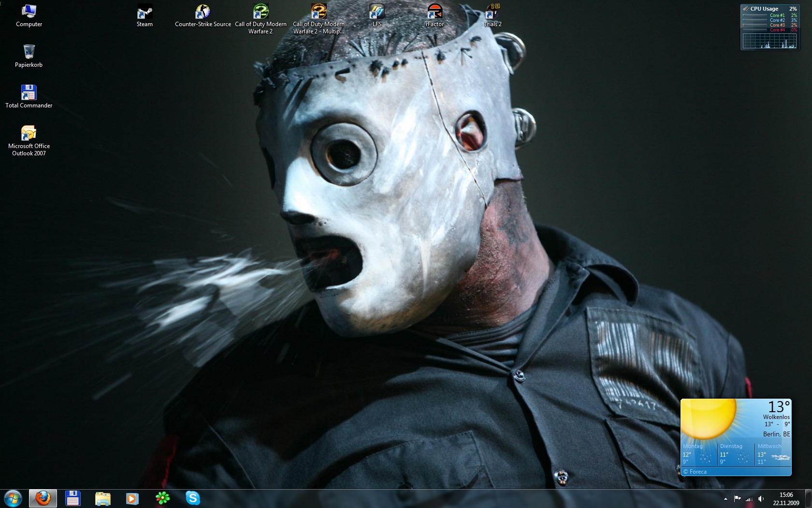Screen dimensions: 812x508
Task: Open Windows Explorer from the taskbar
Action: pos(103,498)
